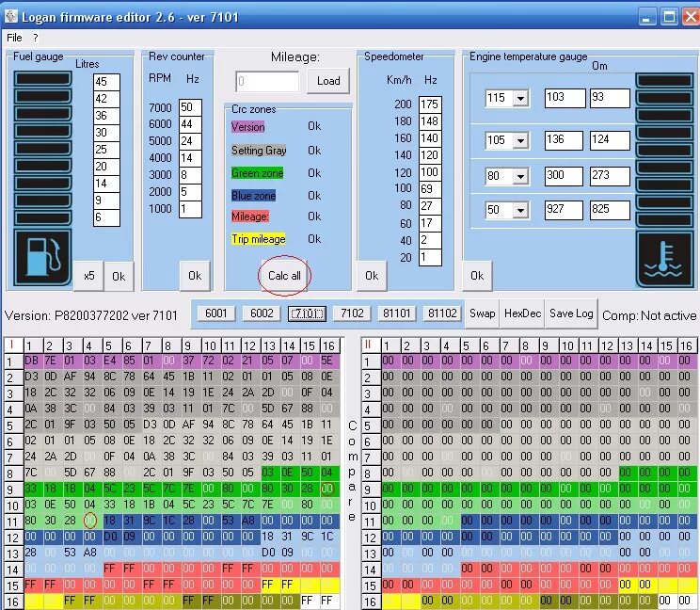The width and height of the screenshot is (700, 610).
Task: Click the Calc all button
Action: [284, 276]
